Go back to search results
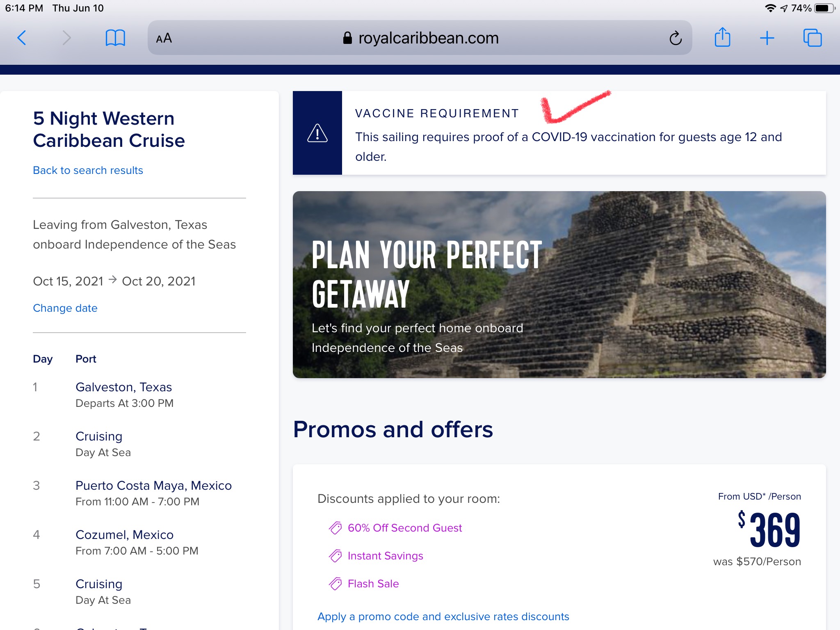The height and width of the screenshot is (630, 840). point(88,170)
